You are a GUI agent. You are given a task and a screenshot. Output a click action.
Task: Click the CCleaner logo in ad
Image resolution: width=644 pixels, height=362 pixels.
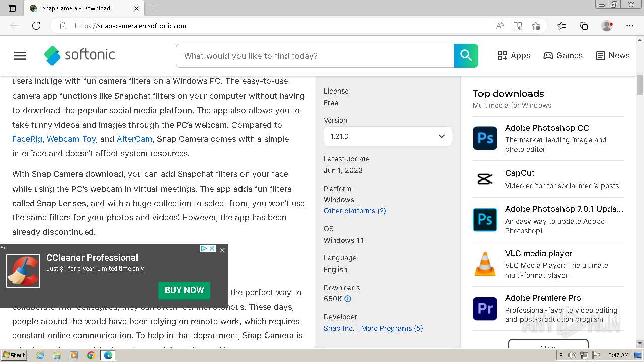click(x=23, y=271)
